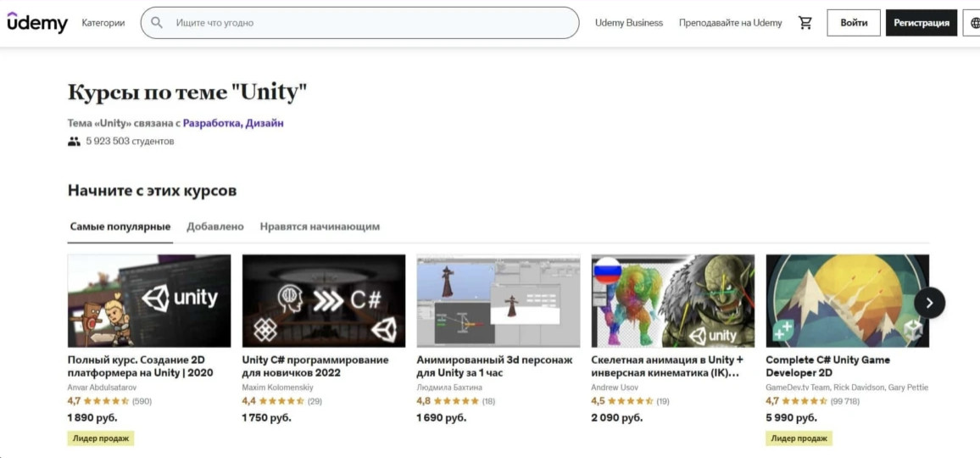Click title "Скелетная анимация в Unity"
Viewport: 980px width, 458px height.
click(667, 366)
